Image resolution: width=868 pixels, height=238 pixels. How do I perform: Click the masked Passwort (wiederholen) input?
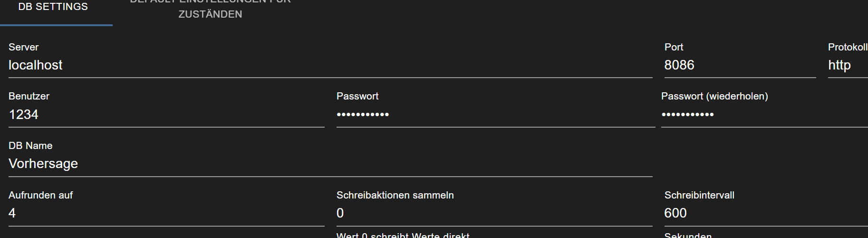click(764, 115)
